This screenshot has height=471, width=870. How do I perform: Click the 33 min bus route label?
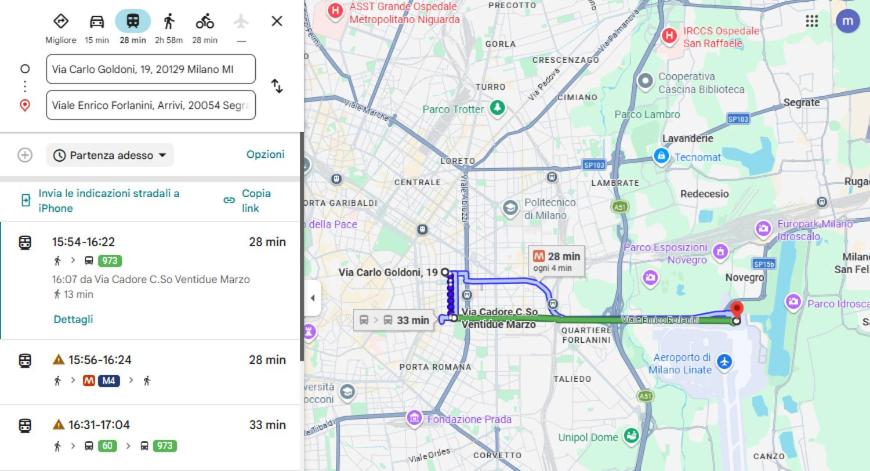click(393, 320)
